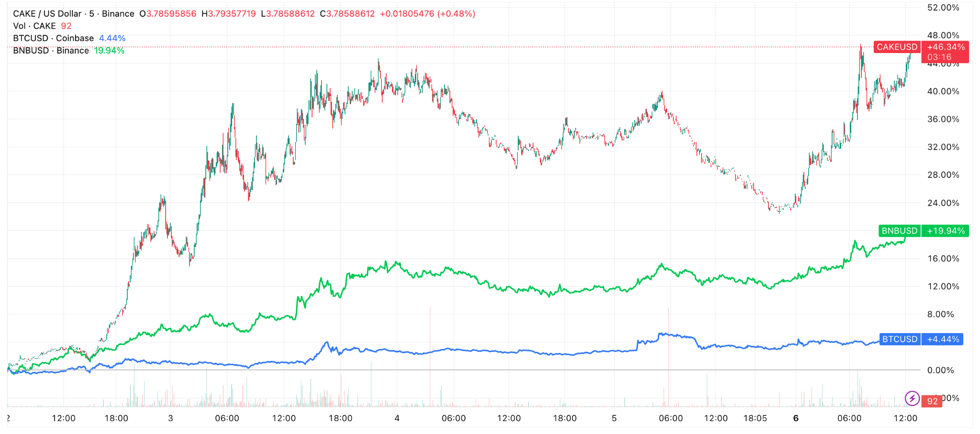This screenshot has height=434, width=980.
Task: Click the purple lightning bolt icon
Action: pos(912,398)
